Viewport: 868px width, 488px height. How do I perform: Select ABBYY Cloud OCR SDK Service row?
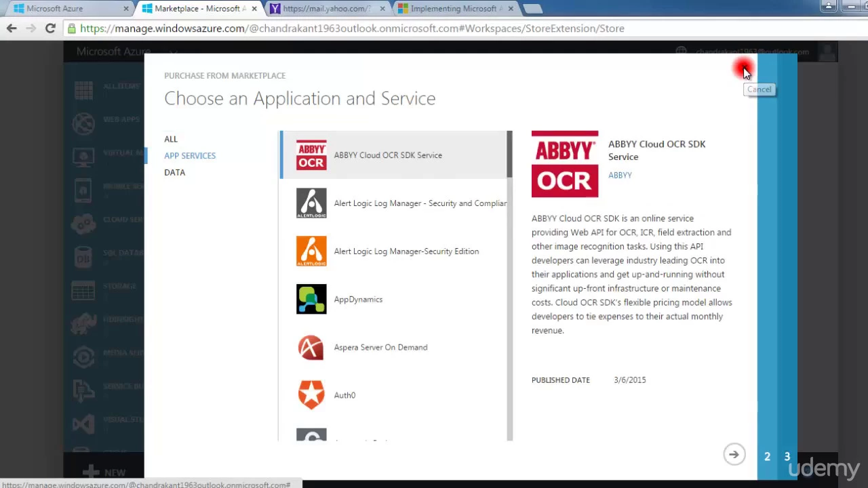click(x=393, y=155)
